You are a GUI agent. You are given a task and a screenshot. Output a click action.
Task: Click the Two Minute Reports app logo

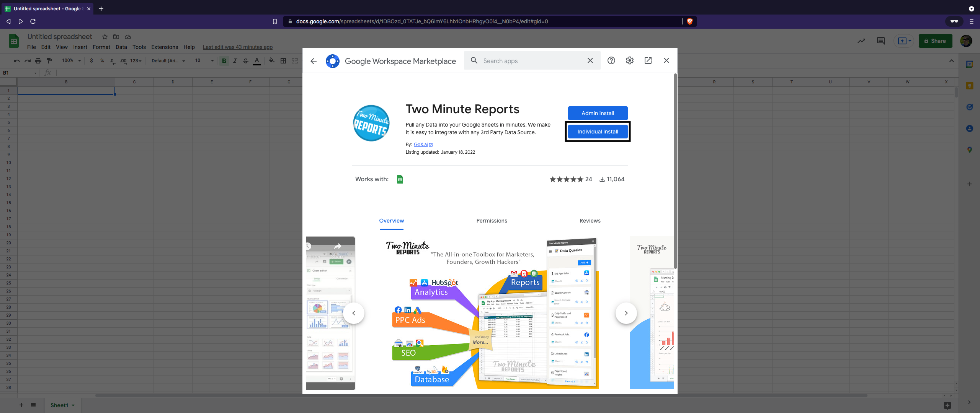371,123
